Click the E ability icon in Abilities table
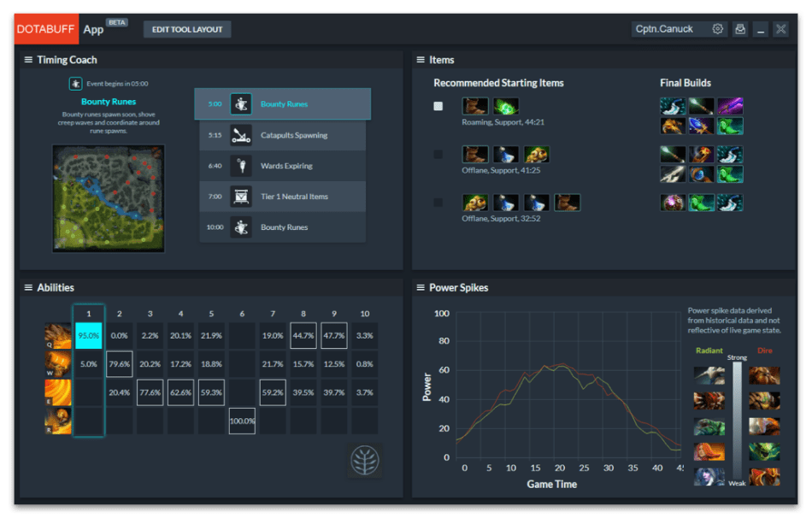The width and height of the screenshot is (812, 518). 58,392
